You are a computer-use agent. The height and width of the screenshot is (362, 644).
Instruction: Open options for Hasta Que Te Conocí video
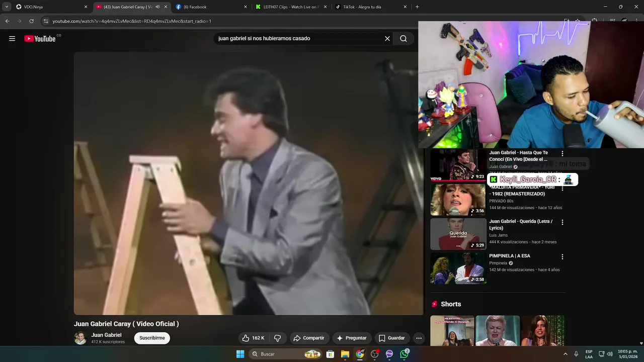coord(562,153)
